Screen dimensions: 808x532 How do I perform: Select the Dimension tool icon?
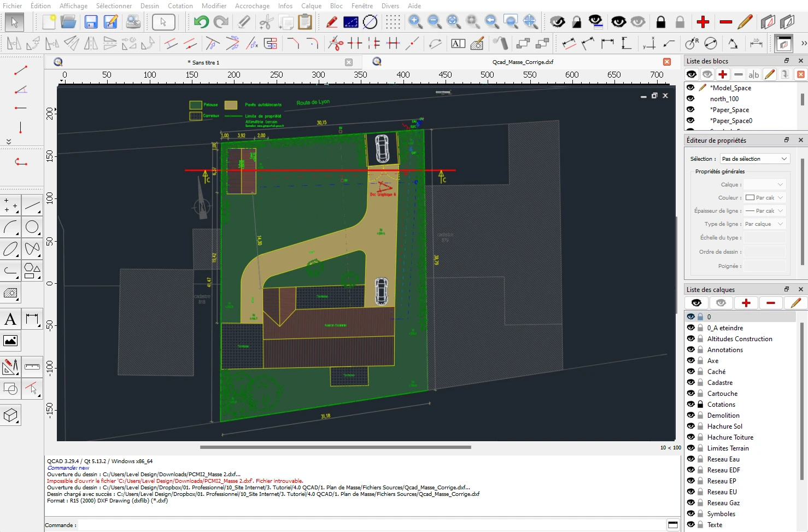(32, 319)
